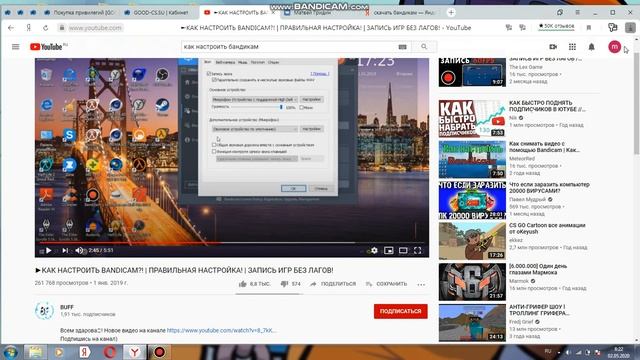Open the system tray volume icon

(568, 352)
